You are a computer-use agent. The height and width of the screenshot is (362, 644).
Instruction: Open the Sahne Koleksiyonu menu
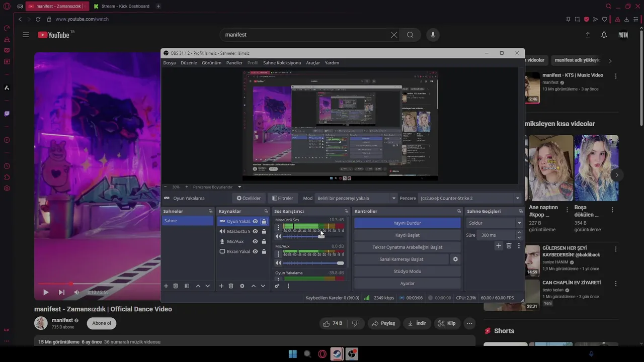[282, 63]
